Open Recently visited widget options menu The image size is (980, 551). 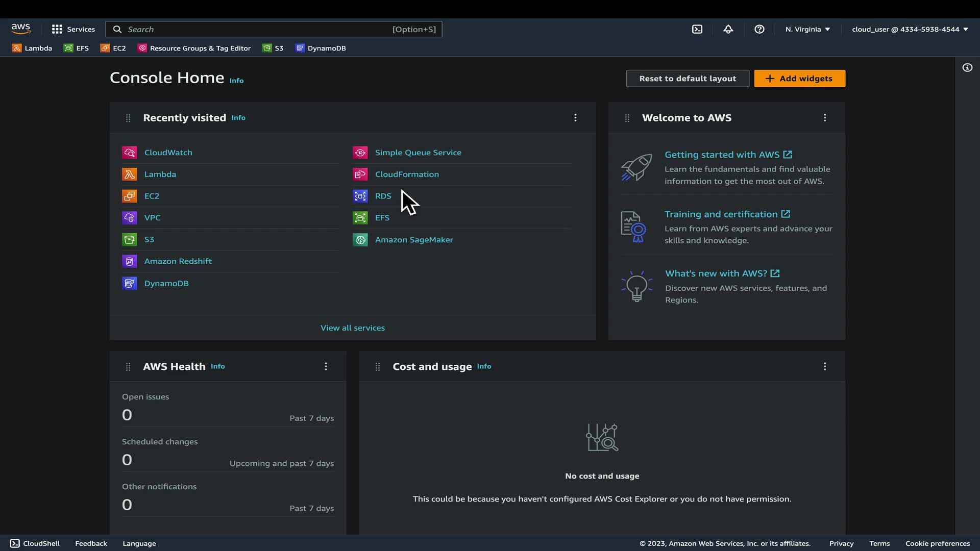click(x=575, y=118)
